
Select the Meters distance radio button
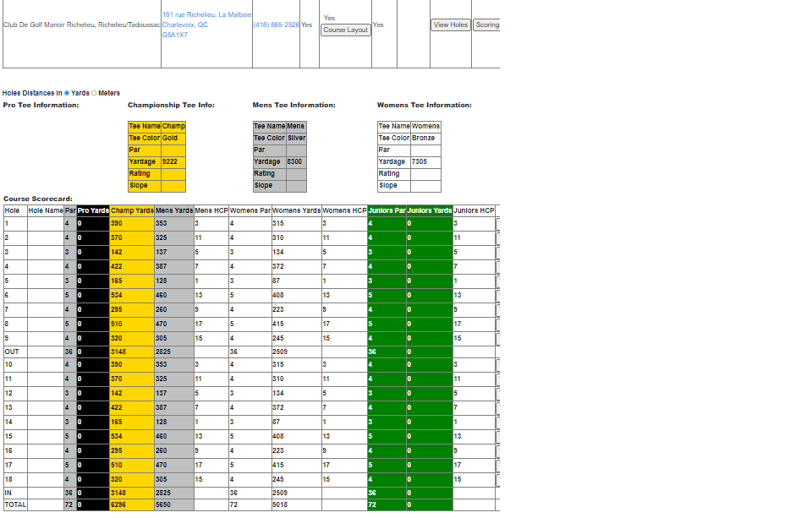94,93
